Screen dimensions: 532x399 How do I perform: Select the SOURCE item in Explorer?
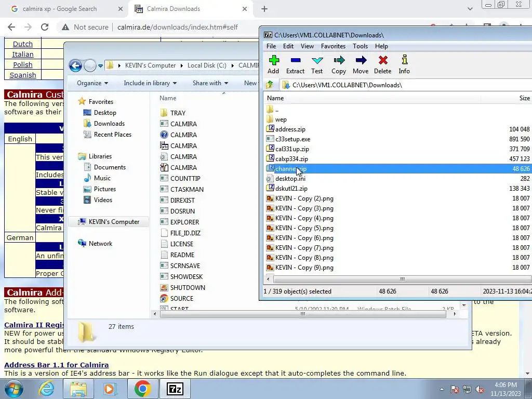click(181, 299)
